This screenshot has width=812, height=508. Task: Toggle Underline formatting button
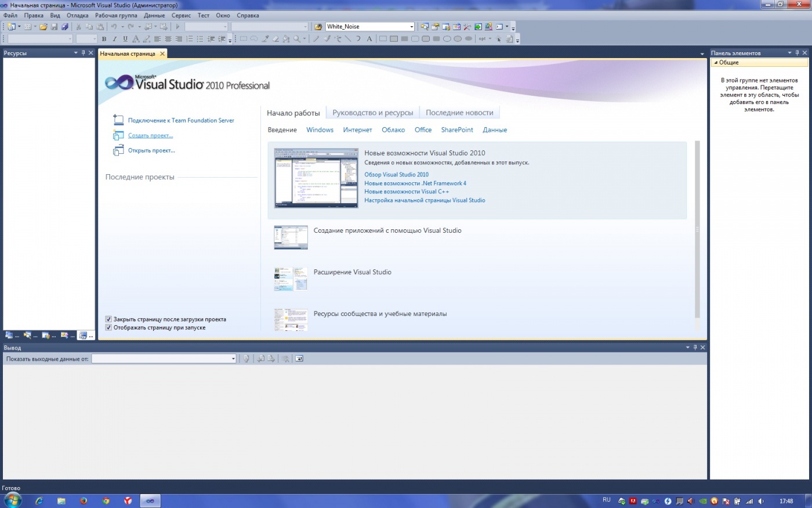click(125, 39)
